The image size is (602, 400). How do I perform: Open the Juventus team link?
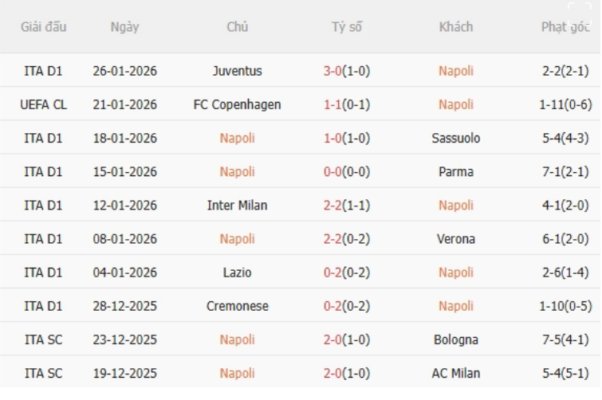pyautogui.click(x=237, y=71)
